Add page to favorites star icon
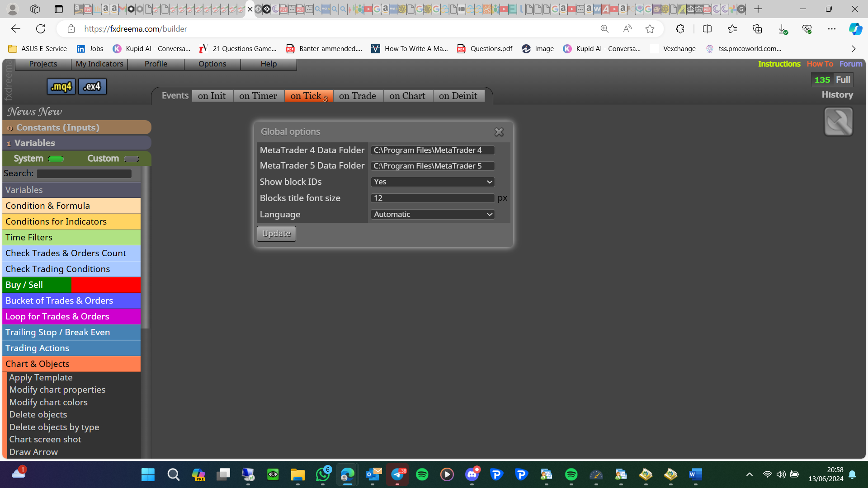Image resolution: width=868 pixels, height=488 pixels. point(650,29)
